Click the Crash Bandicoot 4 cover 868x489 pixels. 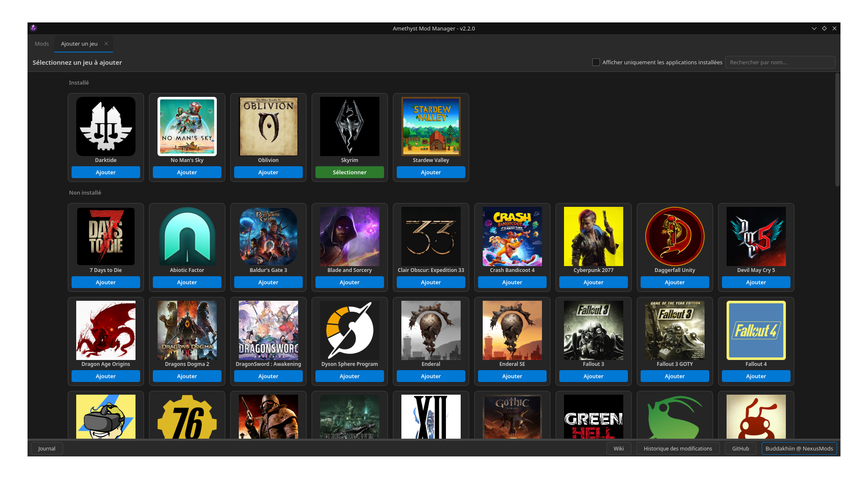point(512,236)
